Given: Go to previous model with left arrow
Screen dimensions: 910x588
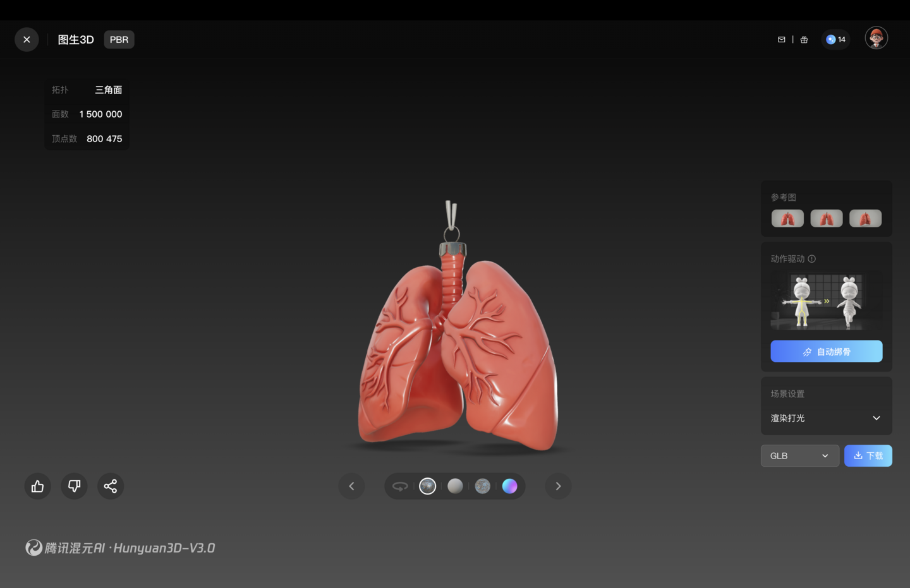Looking at the screenshot, I should tap(352, 486).
